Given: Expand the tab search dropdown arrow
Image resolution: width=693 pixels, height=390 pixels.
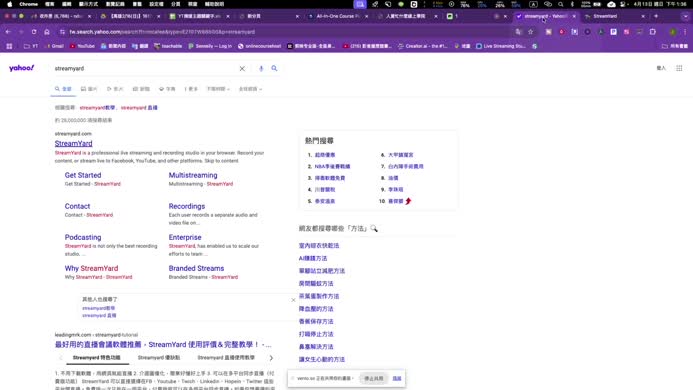Looking at the screenshot, I should click(x=685, y=16).
